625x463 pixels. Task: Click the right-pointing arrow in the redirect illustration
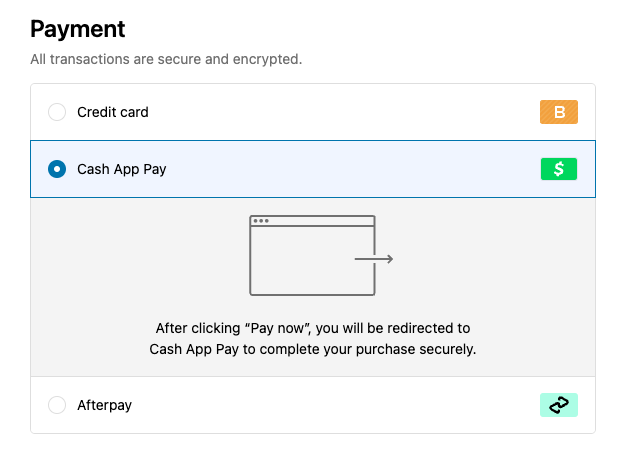376,260
